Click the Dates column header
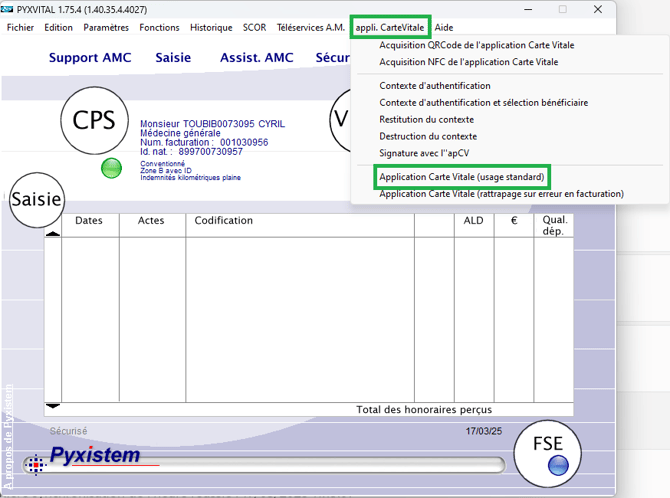The image size is (670, 498). coord(89,221)
